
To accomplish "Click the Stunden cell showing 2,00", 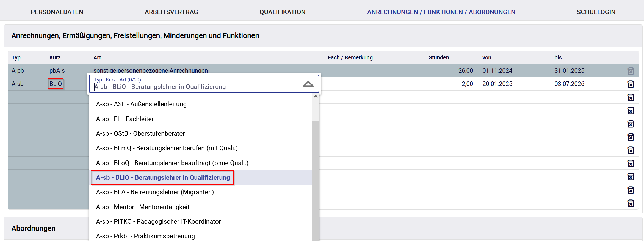I will coord(452,84).
